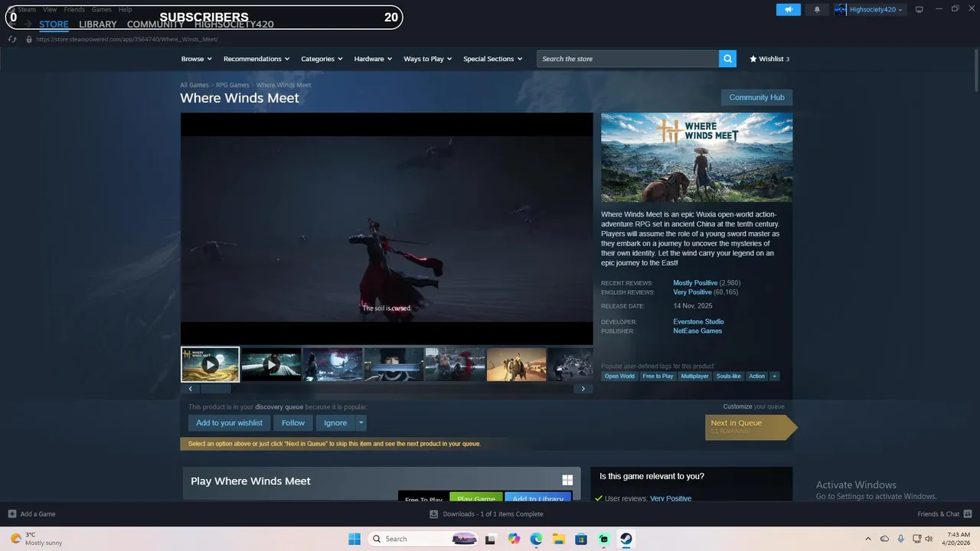Screen dimensions: 980x551
Task: Click Add to your wishlist button
Action: click(229, 422)
